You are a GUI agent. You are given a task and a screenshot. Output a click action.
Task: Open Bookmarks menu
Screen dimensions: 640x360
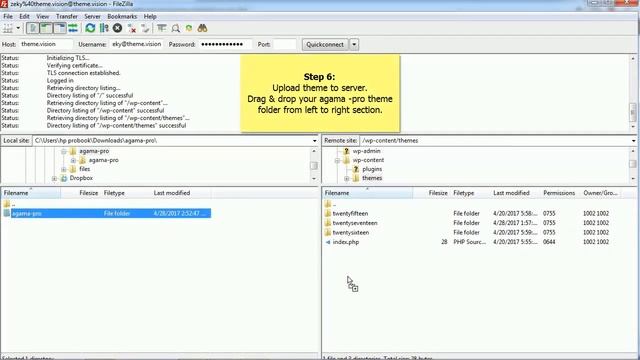tap(122, 16)
